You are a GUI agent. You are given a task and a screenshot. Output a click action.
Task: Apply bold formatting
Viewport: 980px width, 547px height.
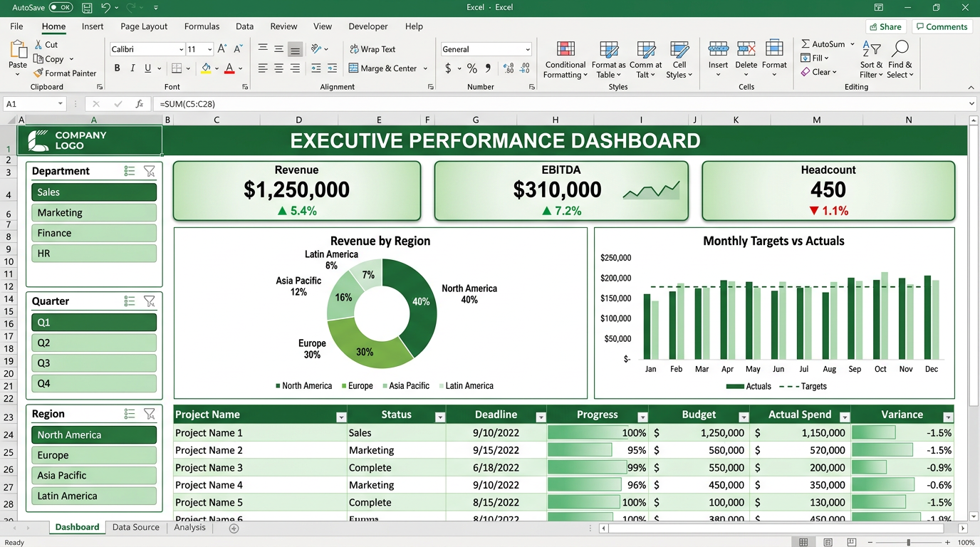118,68
